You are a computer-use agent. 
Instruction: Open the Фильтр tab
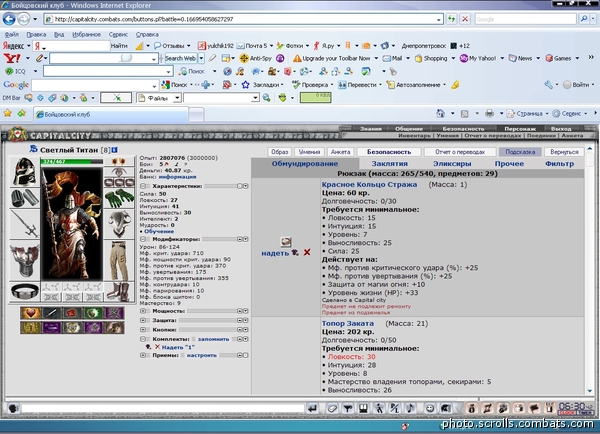559,164
